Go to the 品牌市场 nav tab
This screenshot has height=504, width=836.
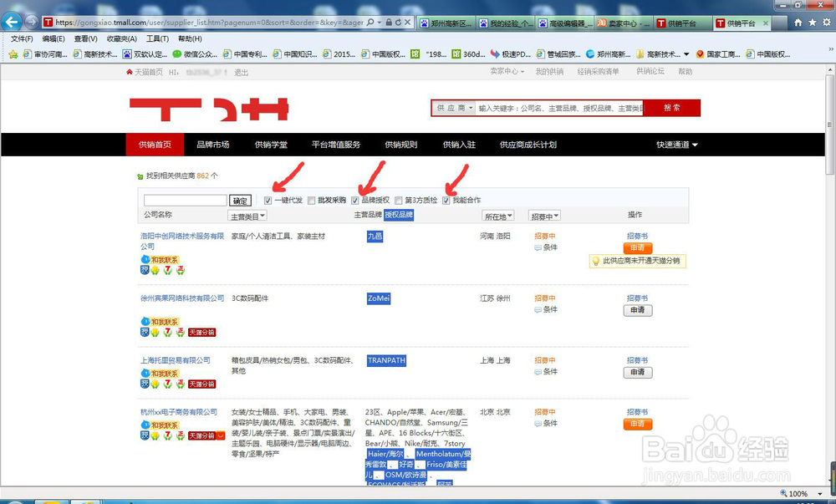[x=212, y=145]
